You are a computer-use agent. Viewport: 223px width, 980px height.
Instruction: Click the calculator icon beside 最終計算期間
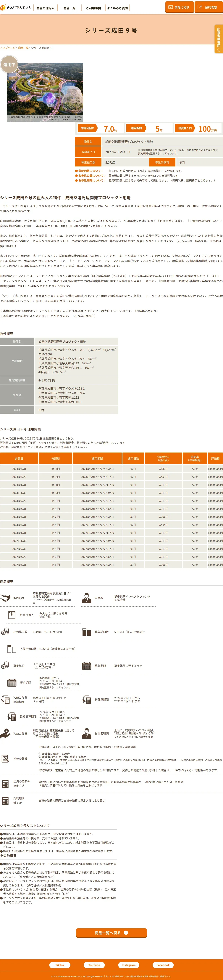click(12, 717)
